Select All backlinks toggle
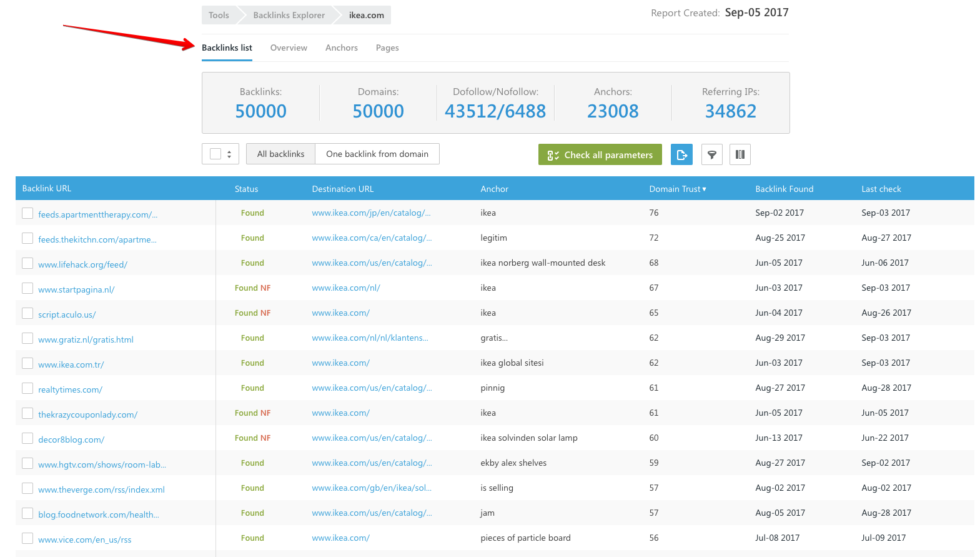 click(281, 154)
